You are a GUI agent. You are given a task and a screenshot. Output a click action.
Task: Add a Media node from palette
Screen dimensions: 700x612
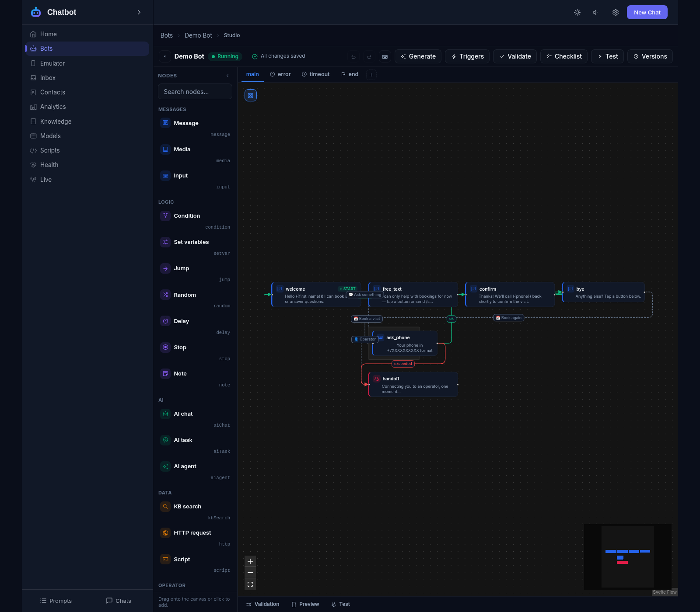click(x=195, y=154)
